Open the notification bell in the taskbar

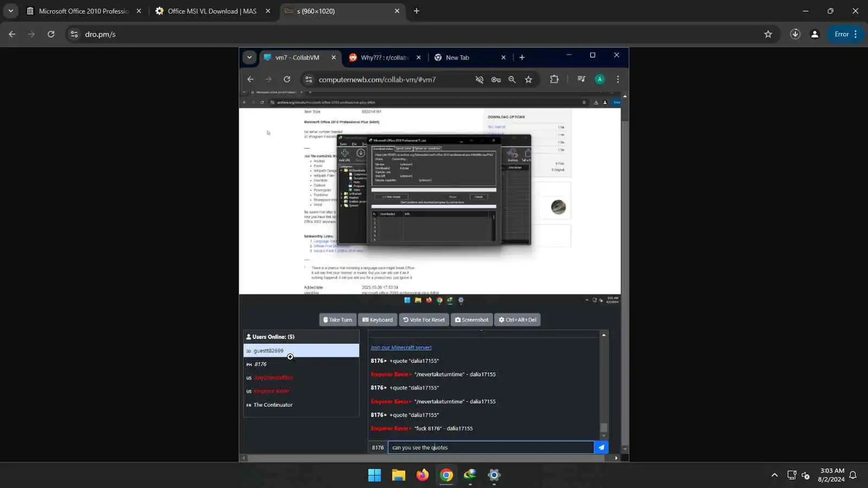(853, 475)
